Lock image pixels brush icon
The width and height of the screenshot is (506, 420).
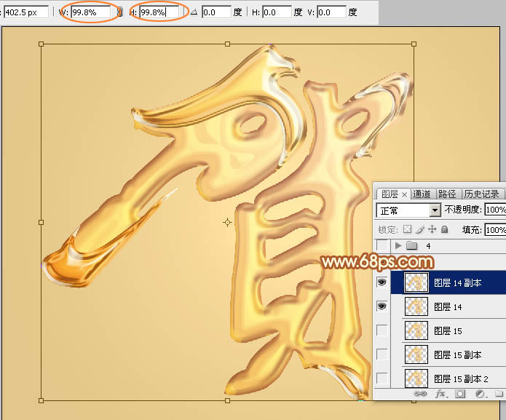(420, 229)
